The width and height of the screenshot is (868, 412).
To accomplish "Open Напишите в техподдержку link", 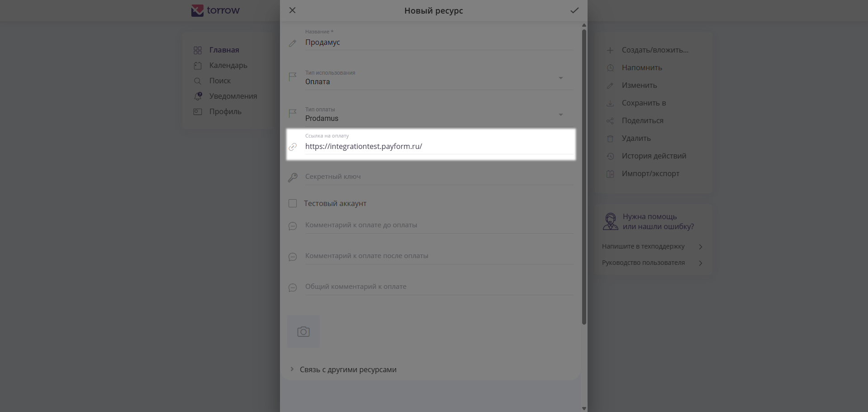I will tap(643, 246).
